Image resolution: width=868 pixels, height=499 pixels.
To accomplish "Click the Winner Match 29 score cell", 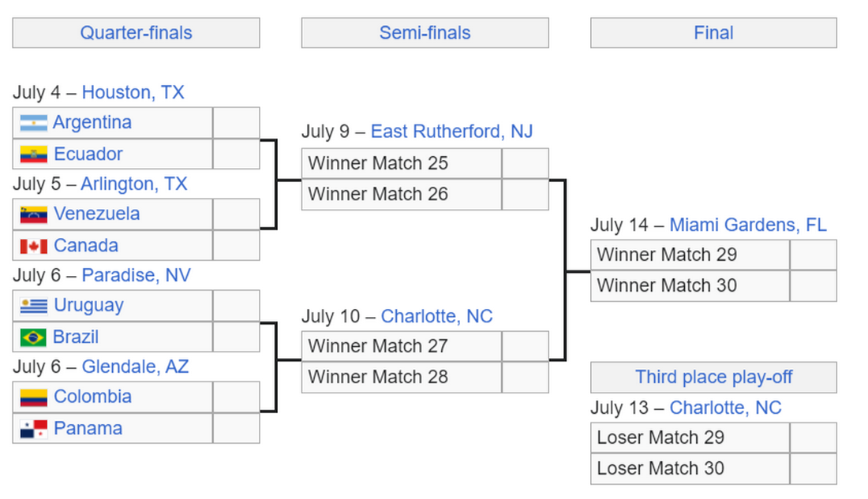I will pyautogui.click(x=814, y=255).
